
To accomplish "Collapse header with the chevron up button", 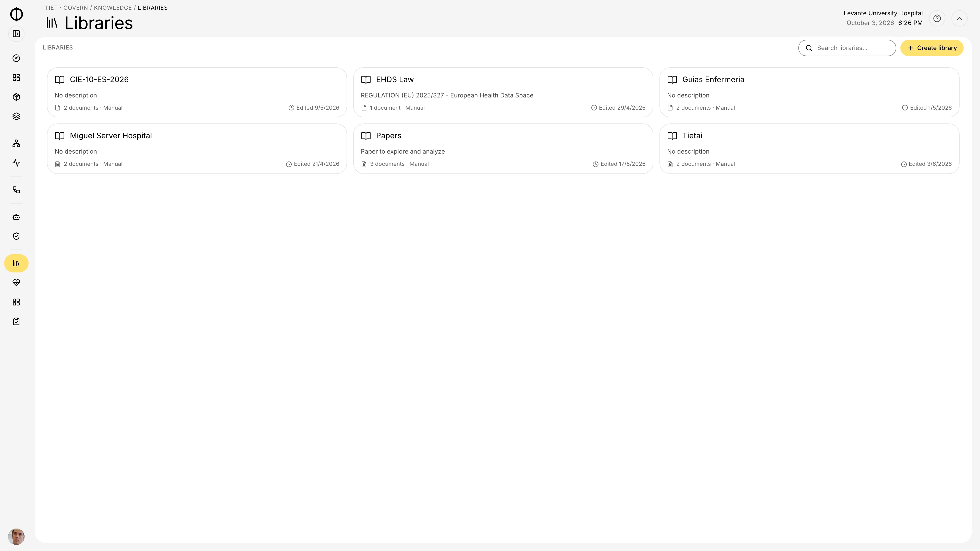I will click(960, 18).
